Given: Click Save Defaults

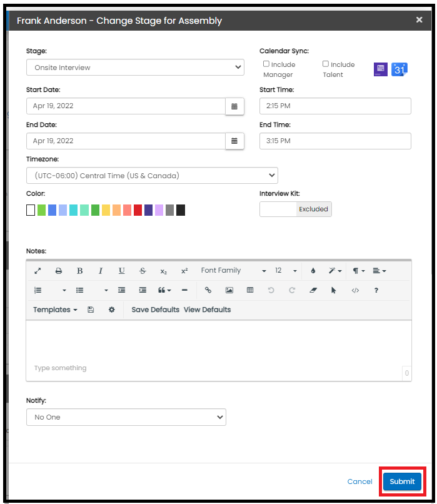Looking at the screenshot, I should tap(156, 310).
